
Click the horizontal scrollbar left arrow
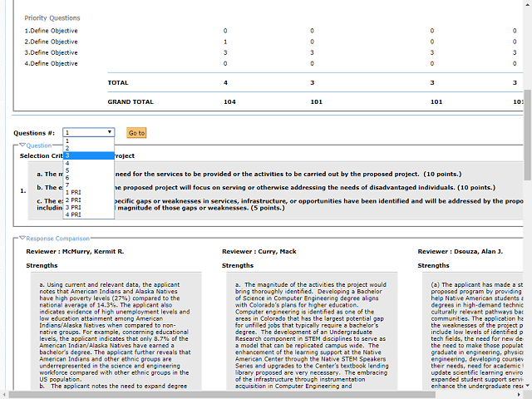point(5,393)
